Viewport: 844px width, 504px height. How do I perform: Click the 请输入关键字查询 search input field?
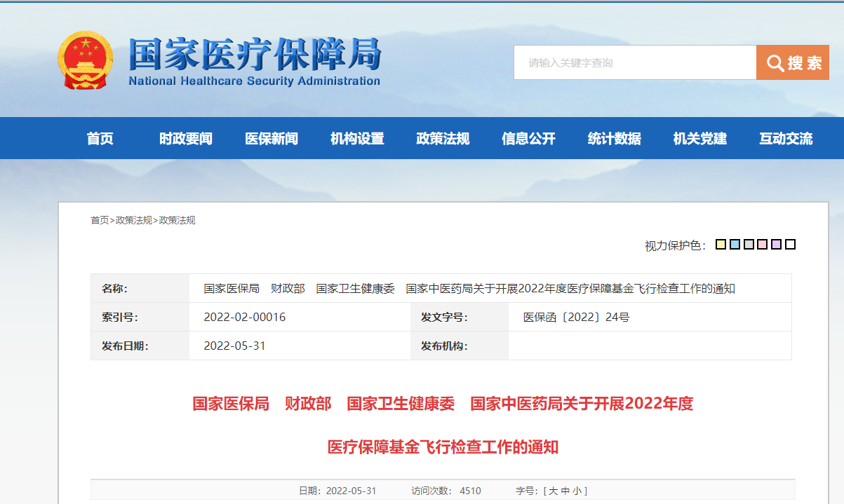point(634,63)
